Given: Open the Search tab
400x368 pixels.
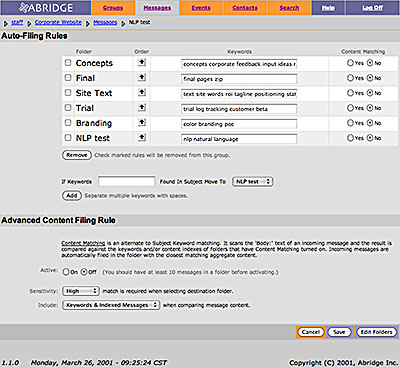Looking at the screenshot, I should click(289, 8).
